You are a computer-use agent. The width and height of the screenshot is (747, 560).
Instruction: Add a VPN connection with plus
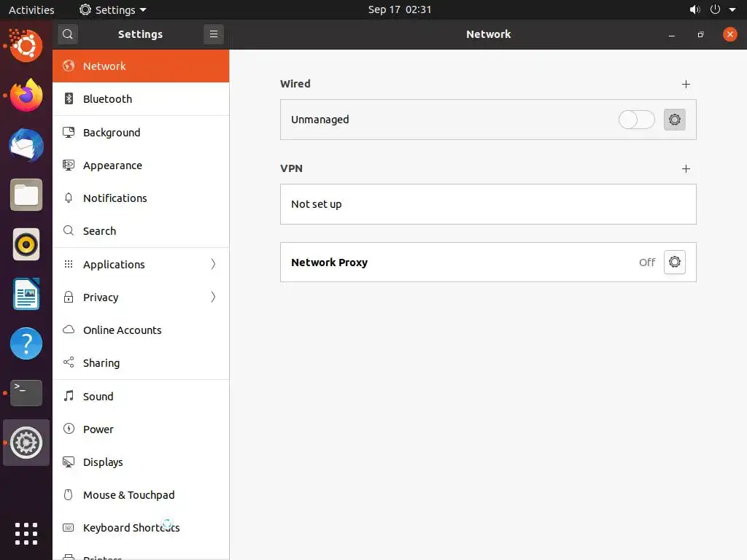(686, 169)
